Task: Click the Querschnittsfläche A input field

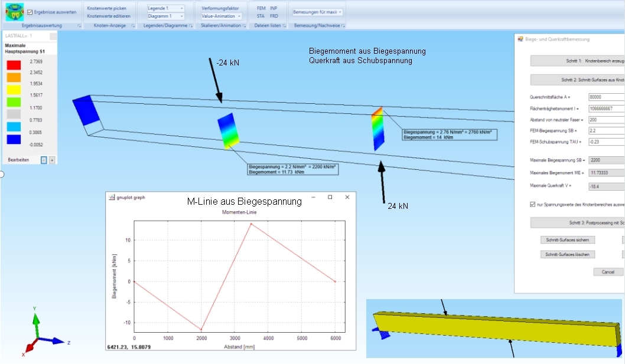Action: (x=606, y=97)
